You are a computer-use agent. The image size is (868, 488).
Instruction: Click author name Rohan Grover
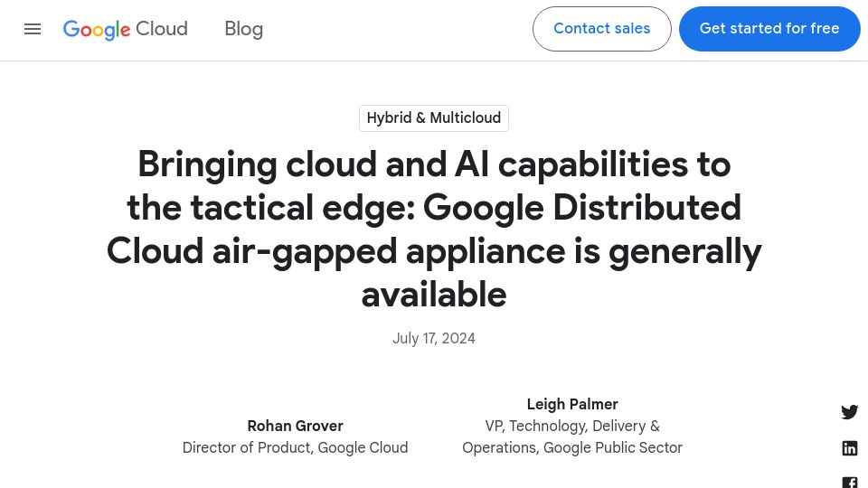295,426
